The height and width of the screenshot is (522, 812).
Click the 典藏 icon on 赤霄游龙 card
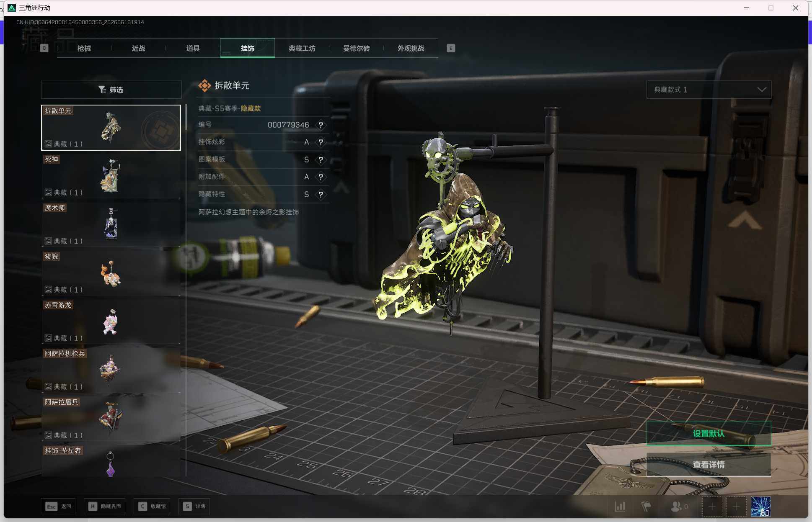pos(49,338)
